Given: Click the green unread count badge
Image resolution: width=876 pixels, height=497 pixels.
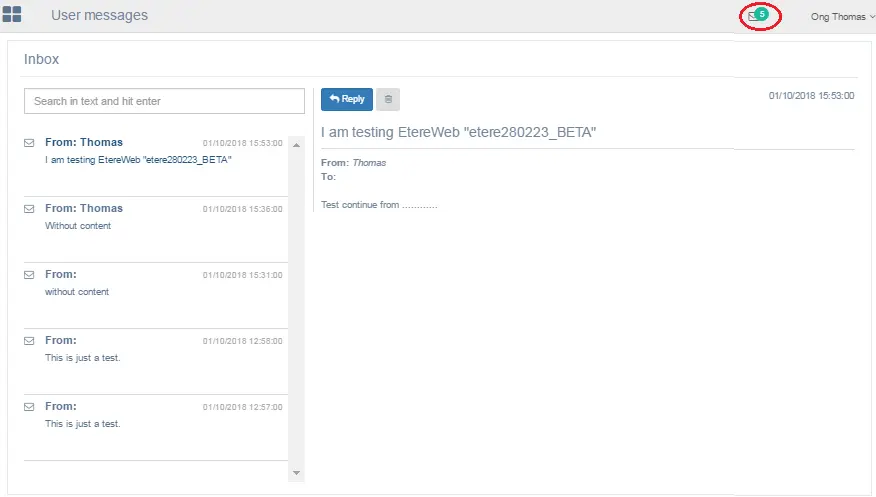Looking at the screenshot, I should 763,14.
